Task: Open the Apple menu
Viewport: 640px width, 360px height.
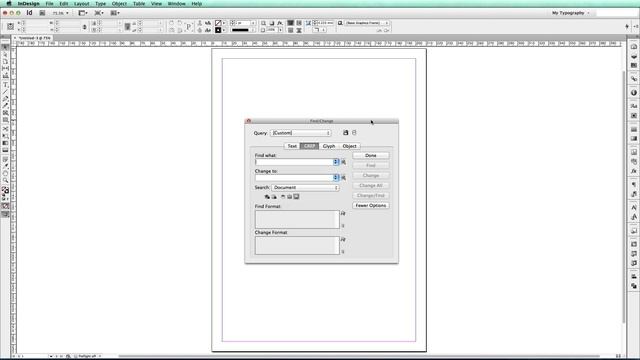Action: (x=9, y=4)
